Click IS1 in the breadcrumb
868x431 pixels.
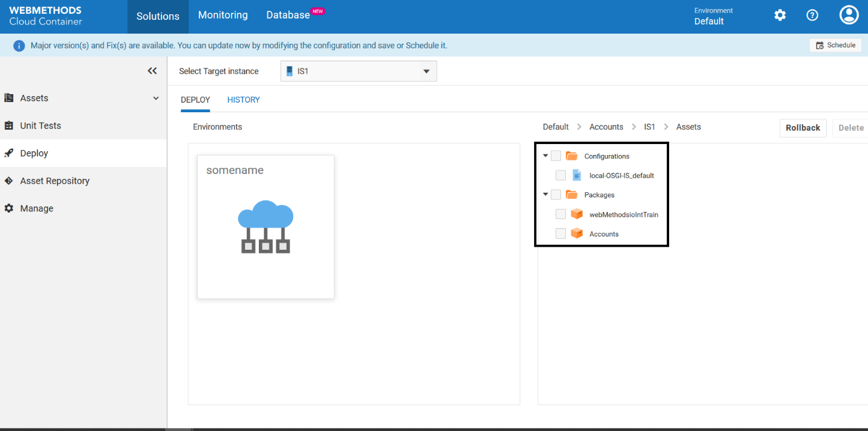point(649,127)
